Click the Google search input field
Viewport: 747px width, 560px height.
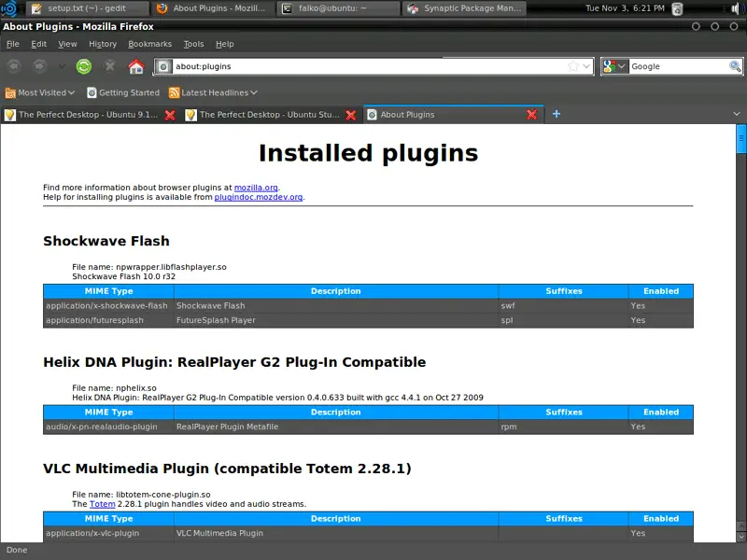click(679, 66)
